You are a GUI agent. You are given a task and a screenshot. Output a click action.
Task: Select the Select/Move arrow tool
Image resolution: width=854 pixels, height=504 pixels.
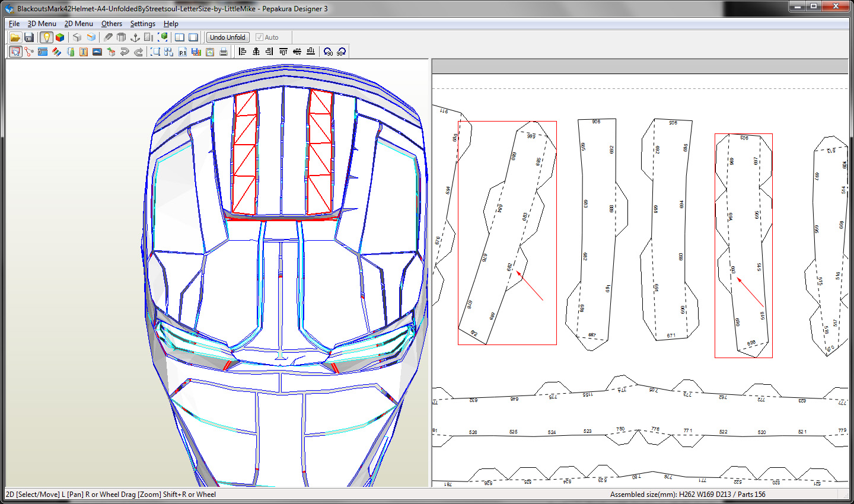coord(15,52)
